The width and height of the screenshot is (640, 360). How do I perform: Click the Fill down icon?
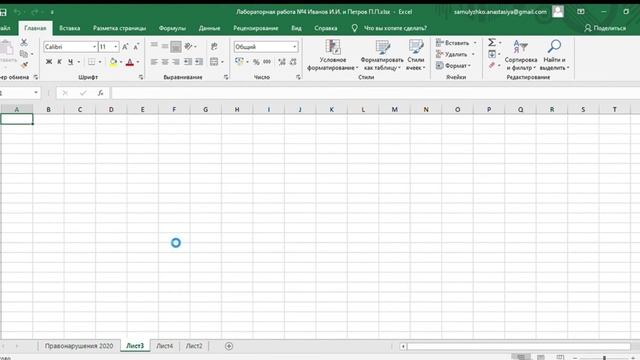492,54
